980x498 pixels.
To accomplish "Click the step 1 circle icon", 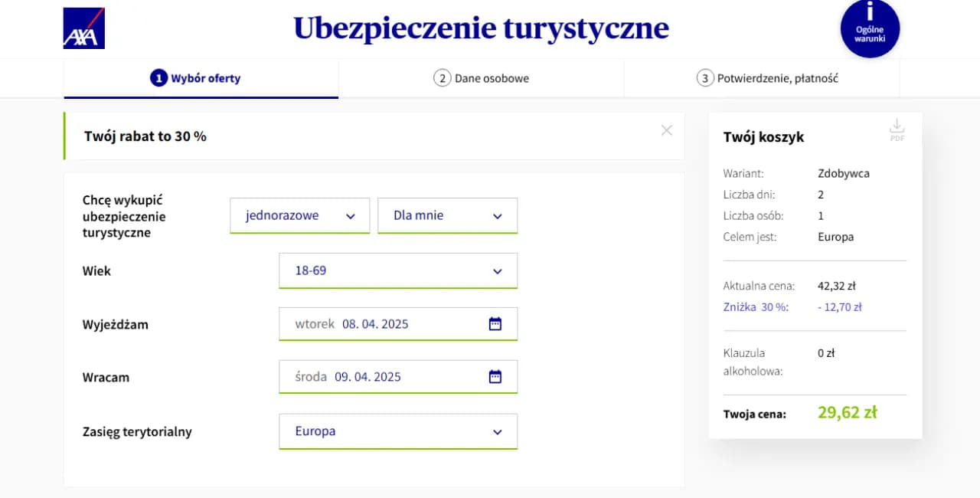I will (x=158, y=77).
